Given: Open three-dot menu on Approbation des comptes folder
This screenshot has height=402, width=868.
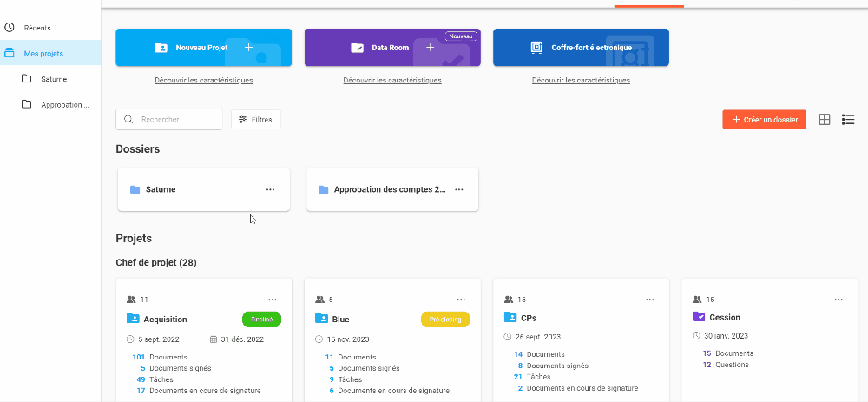Looking at the screenshot, I should pyautogui.click(x=459, y=189).
